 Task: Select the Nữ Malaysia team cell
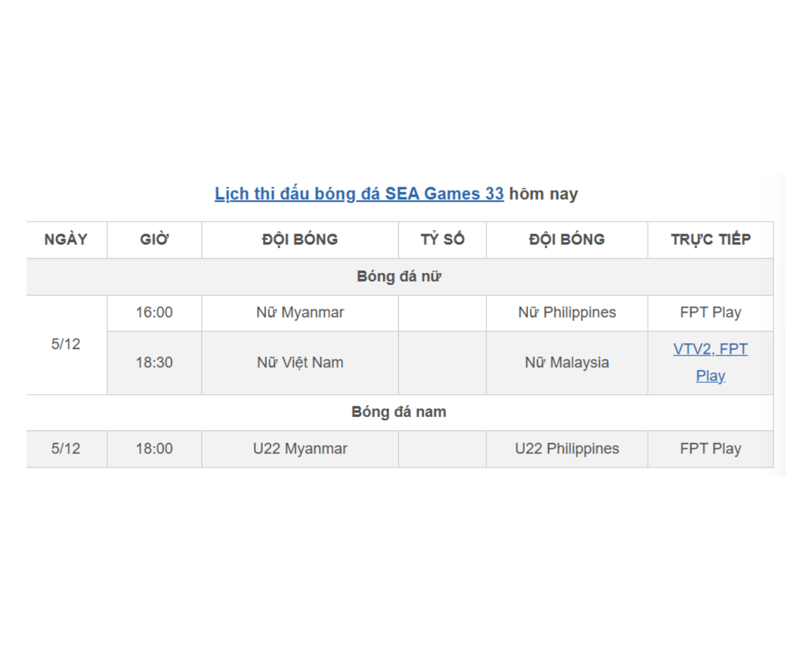click(x=567, y=362)
